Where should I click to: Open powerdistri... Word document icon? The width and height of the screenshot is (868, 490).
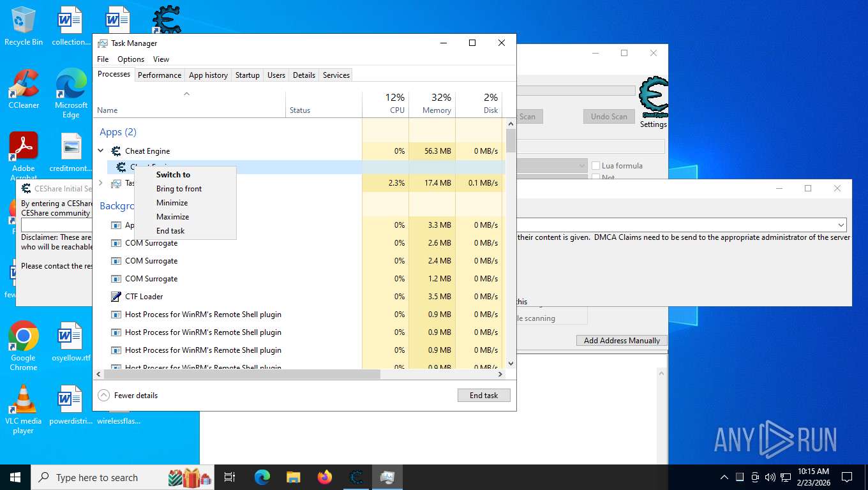[x=71, y=405]
